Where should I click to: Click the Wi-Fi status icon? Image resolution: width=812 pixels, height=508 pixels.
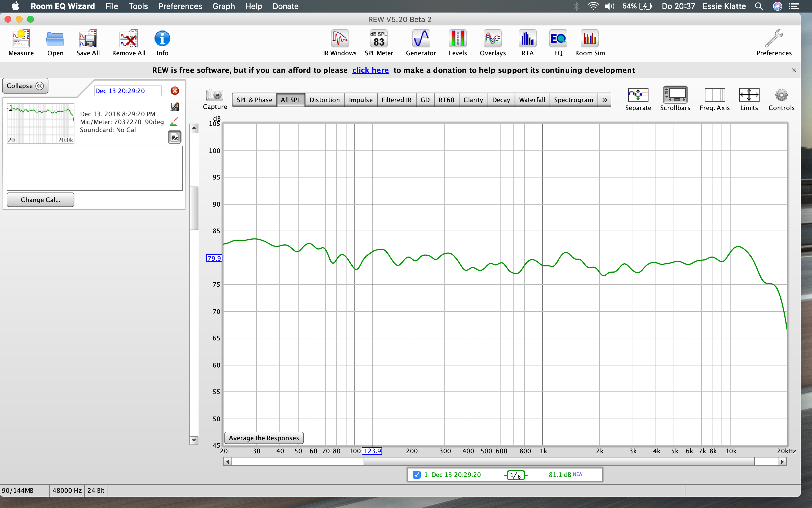(x=593, y=6)
